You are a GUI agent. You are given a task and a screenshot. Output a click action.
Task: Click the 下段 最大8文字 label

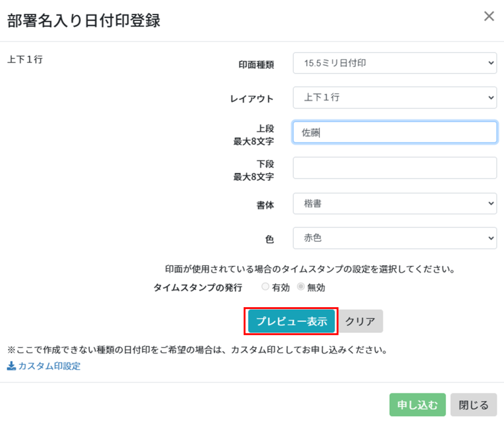254,170
